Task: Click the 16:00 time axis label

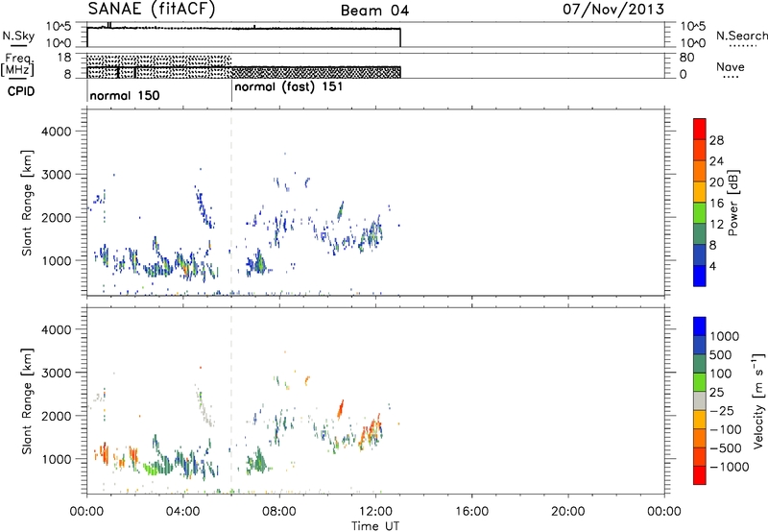Action: point(471,512)
